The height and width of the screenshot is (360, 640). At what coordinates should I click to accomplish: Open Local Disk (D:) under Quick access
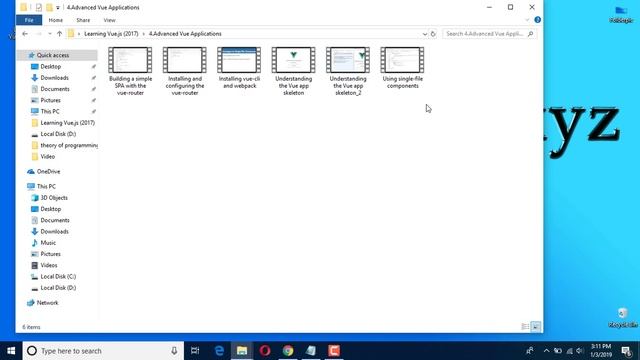point(58,134)
